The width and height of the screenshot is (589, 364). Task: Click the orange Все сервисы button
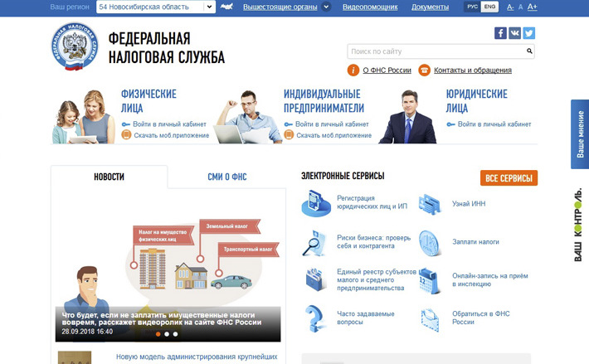(x=509, y=178)
